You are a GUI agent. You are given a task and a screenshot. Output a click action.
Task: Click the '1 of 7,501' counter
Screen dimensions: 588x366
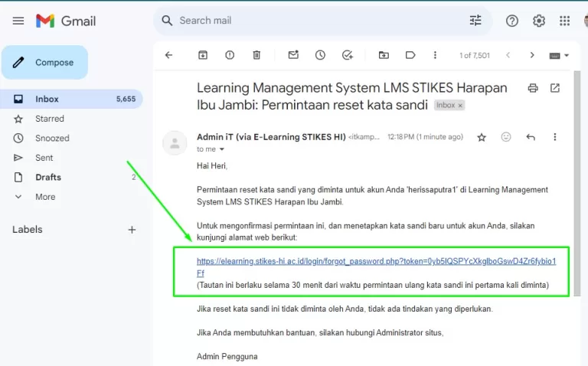click(475, 55)
